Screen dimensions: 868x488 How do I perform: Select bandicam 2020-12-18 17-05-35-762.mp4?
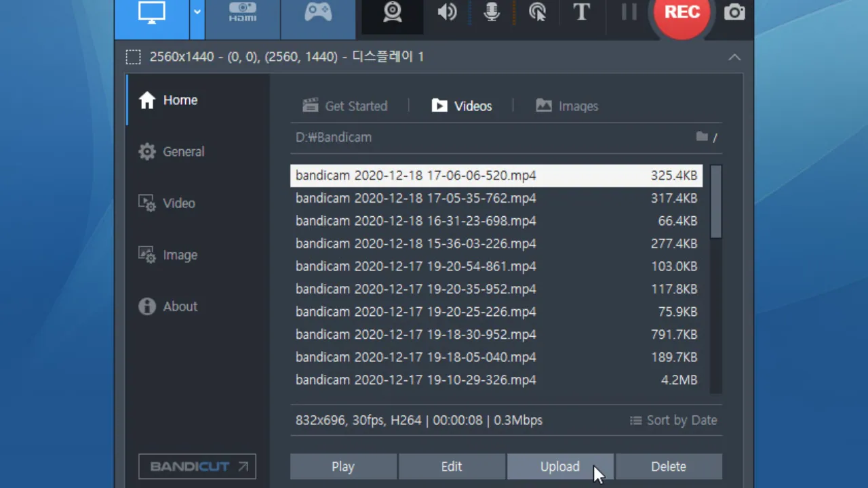coord(496,198)
